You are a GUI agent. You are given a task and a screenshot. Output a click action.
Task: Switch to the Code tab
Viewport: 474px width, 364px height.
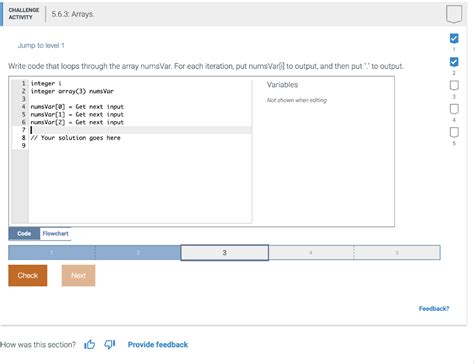point(24,234)
